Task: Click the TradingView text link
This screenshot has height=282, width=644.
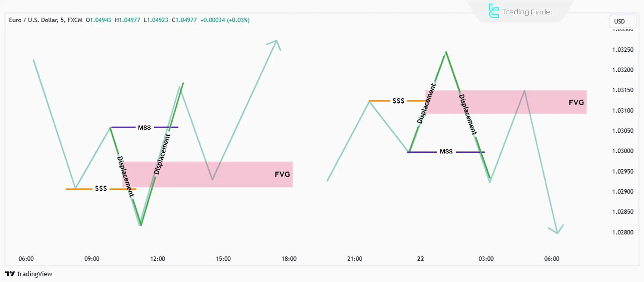Action: [35, 274]
